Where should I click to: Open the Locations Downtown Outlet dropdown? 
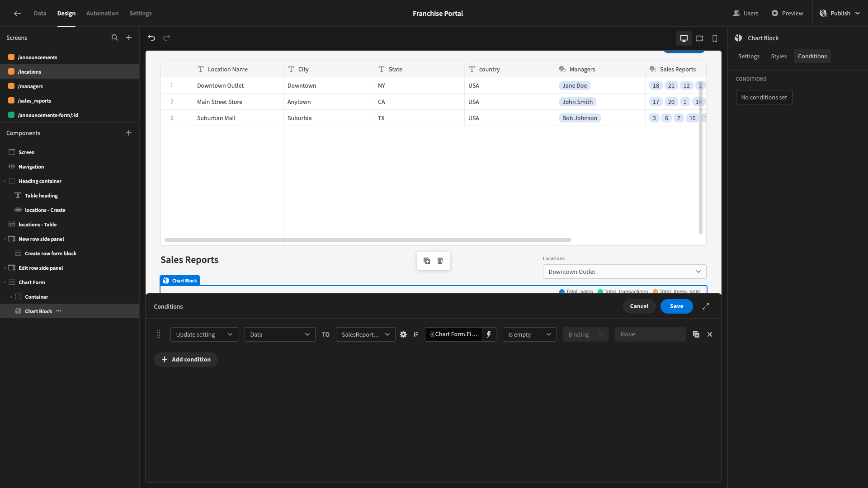click(624, 272)
